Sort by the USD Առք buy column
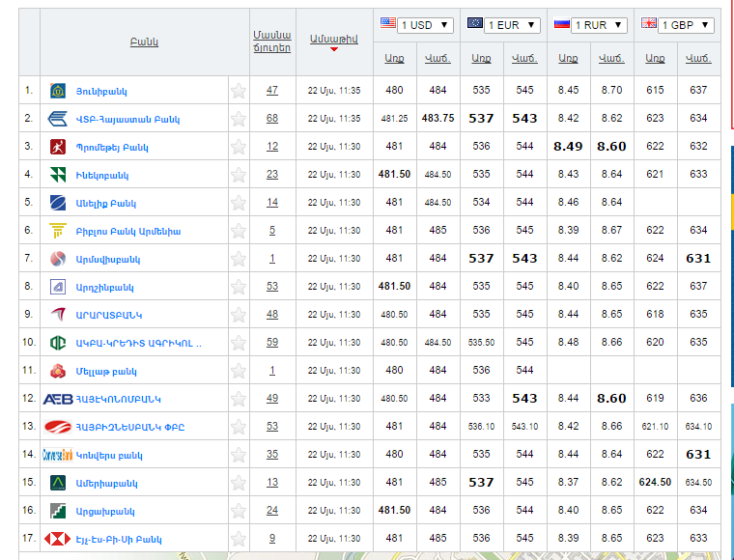 (394, 59)
